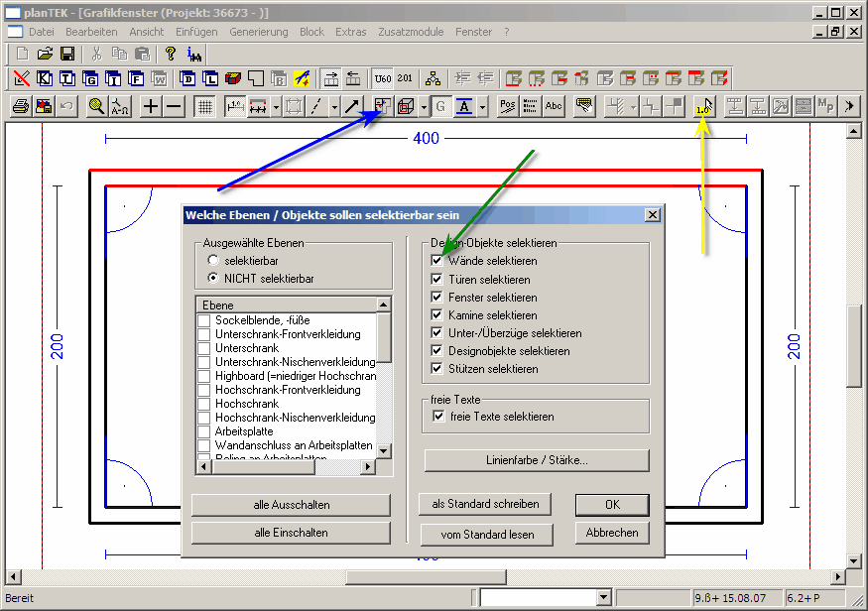Select the 'selektierbar' radio button
The width and height of the screenshot is (868, 611).
pos(213,261)
